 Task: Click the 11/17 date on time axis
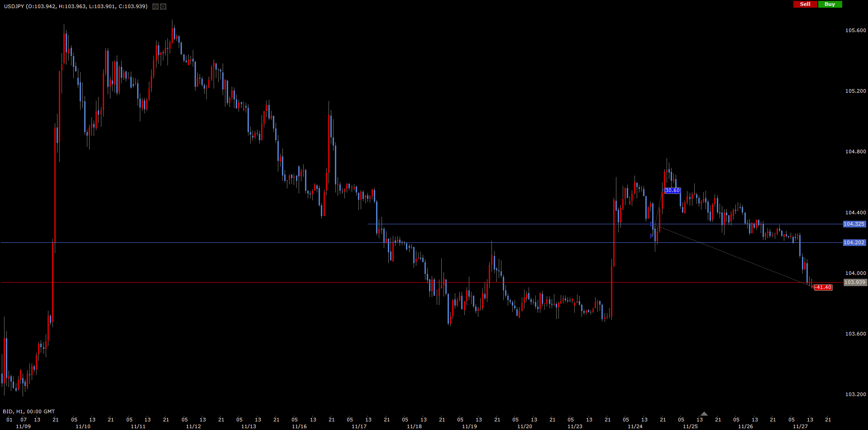pos(359,426)
